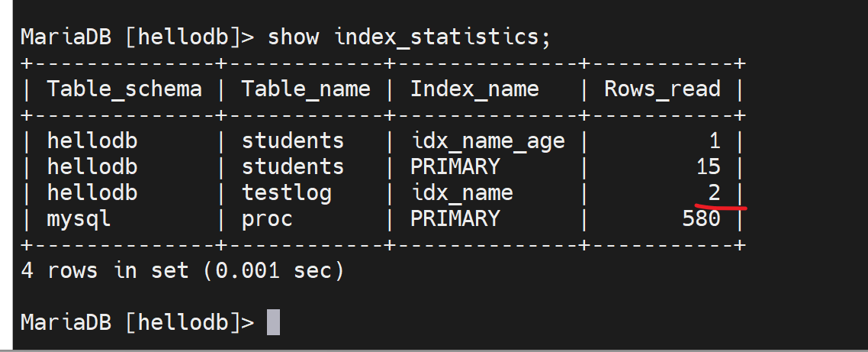Screen dimensions: 868x352
Task: Click the Index_name column header
Action: click(474, 89)
